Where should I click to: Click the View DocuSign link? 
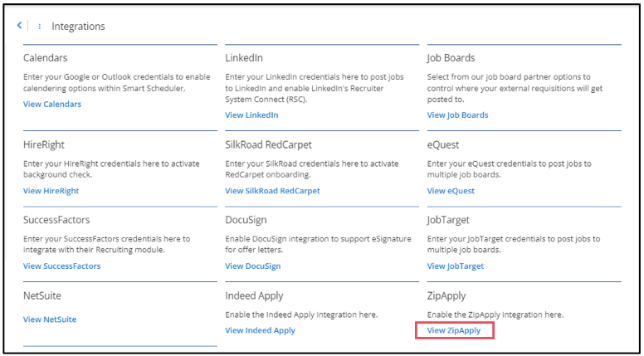pyautogui.click(x=252, y=266)
